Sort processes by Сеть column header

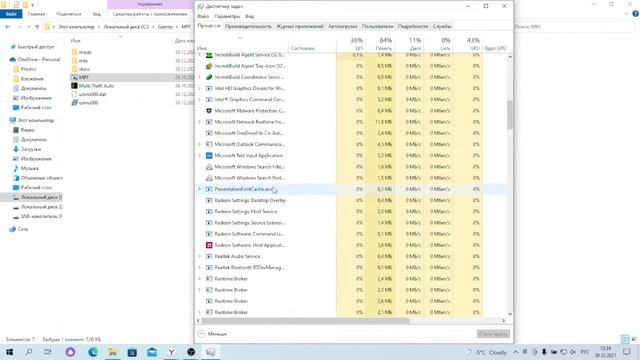439,44
